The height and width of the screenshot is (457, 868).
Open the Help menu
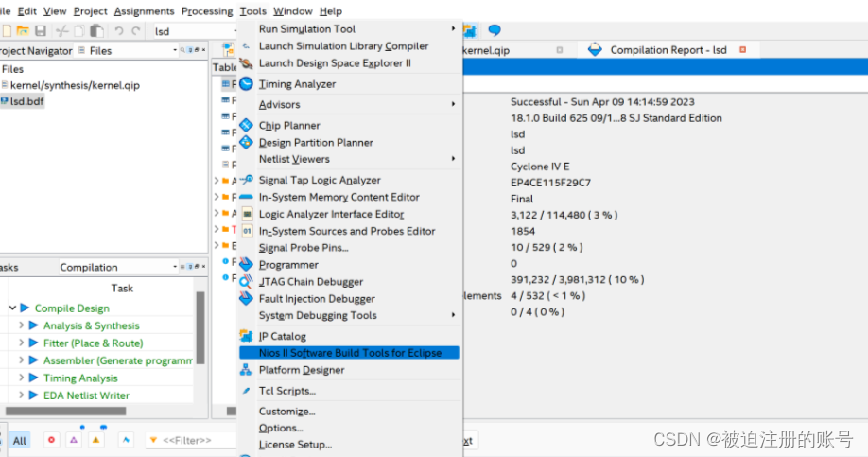331,11
